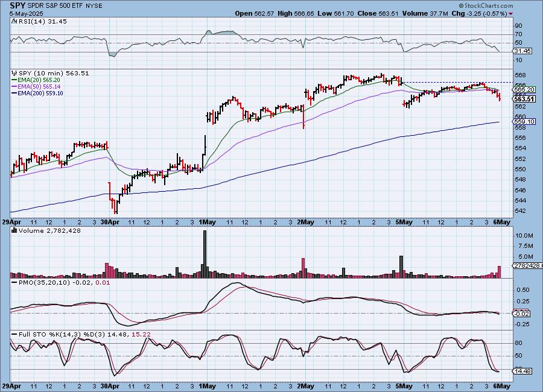543x392 pixels.
Task: Click the 'Chg -3.25 (-0.57%)' header value
Action: click(x=480, y=13)
